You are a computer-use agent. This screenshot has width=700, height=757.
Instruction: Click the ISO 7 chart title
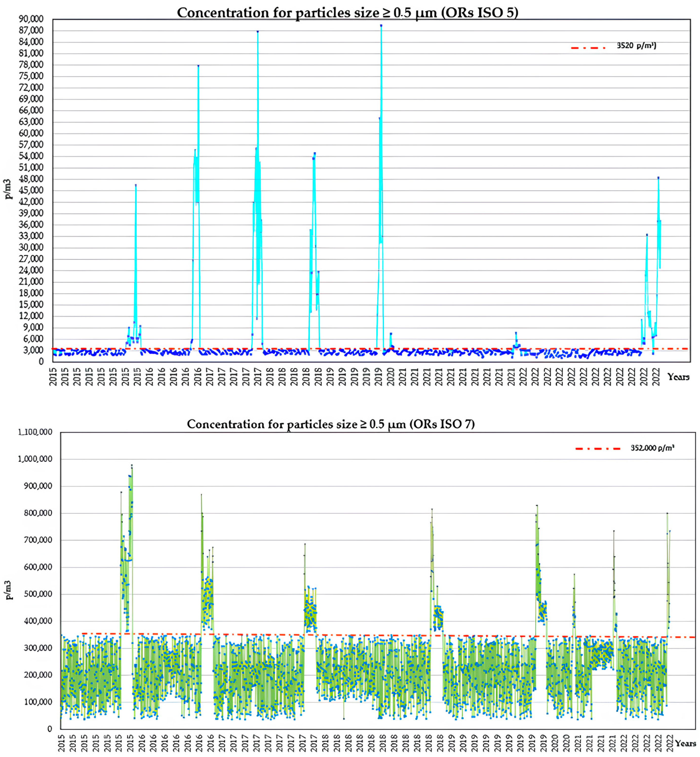(331, 424)
